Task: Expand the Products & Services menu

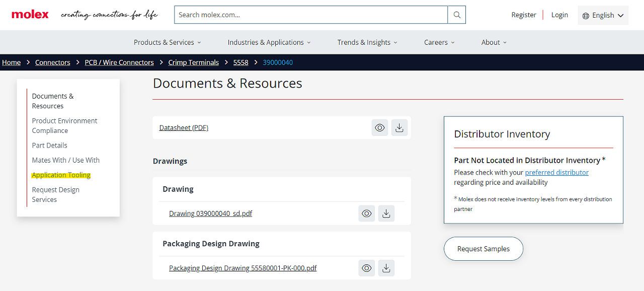Action: [167, 42]
